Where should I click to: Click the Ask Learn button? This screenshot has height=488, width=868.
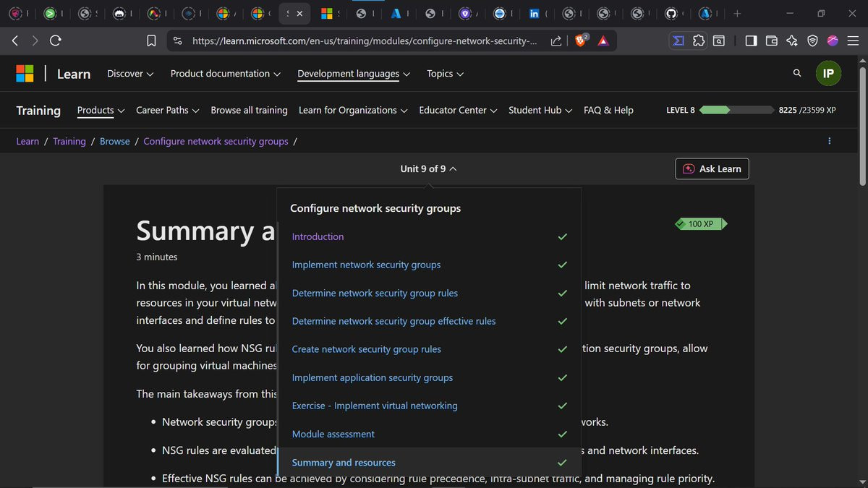(712, 168)
